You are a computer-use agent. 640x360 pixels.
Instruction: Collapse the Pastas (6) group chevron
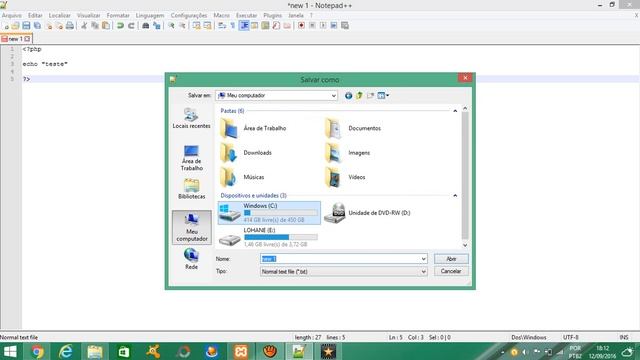[455, 111]
